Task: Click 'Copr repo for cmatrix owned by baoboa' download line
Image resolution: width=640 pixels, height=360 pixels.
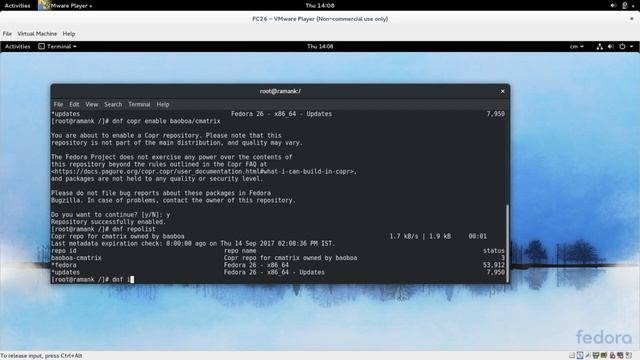Action: tap(118, 236)
